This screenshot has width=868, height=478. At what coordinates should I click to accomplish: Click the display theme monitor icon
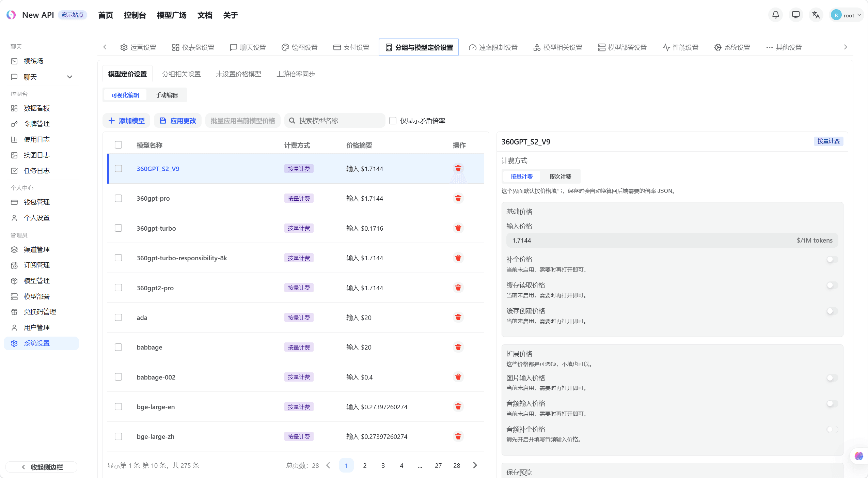795,15
